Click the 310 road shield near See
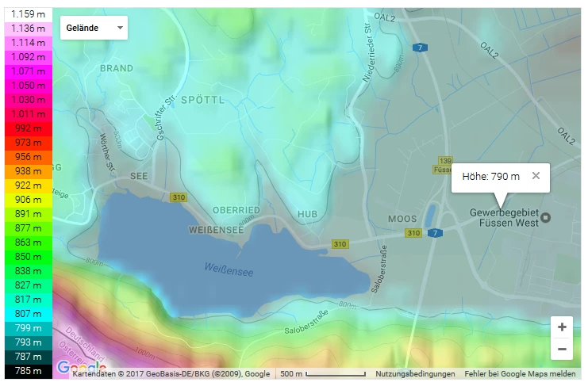 pos(179,197)
